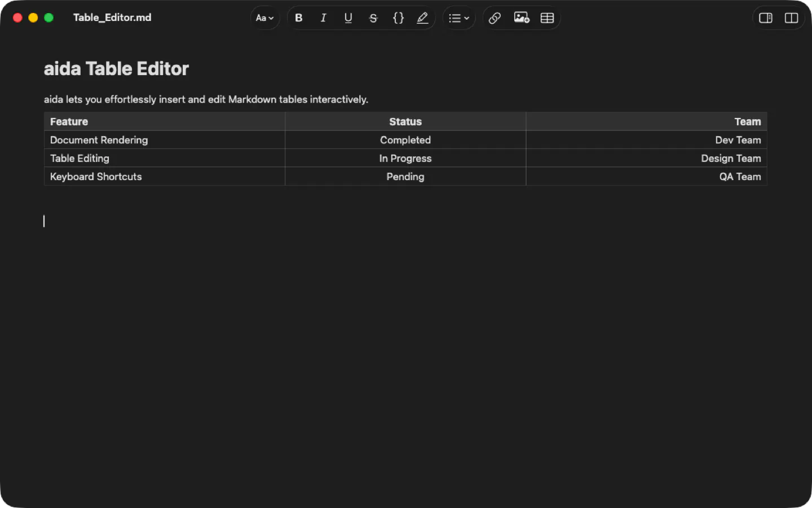The image size is (812, 508).
Task: Toggle italic formatting
Action: [x=323, y=18]
